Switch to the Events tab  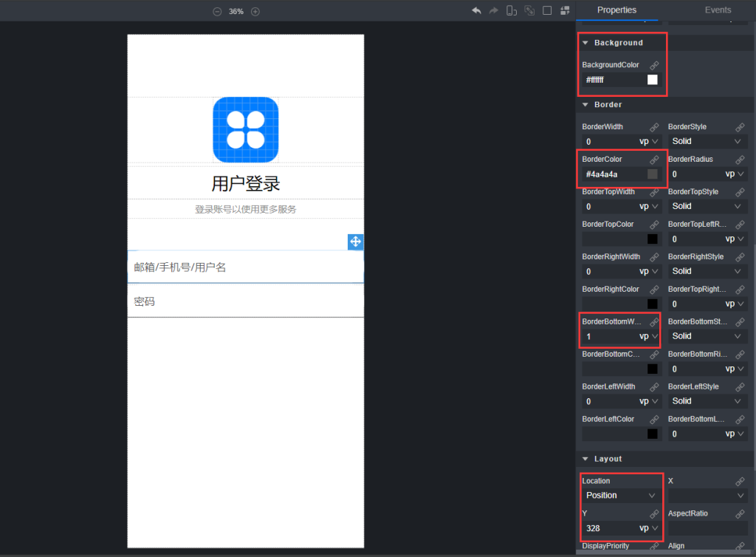(718, 10)
